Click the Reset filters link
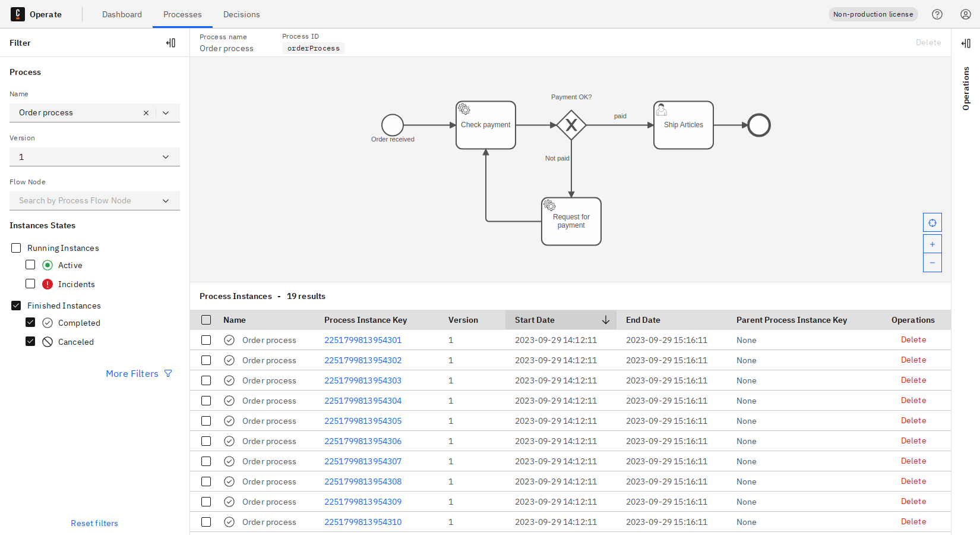The image size is (980, 535). [94, 523]
